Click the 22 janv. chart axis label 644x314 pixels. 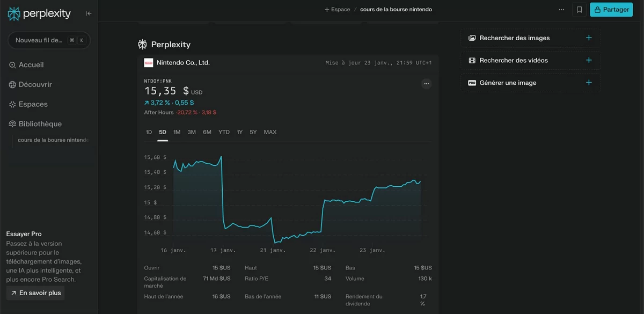coord(323,250)
